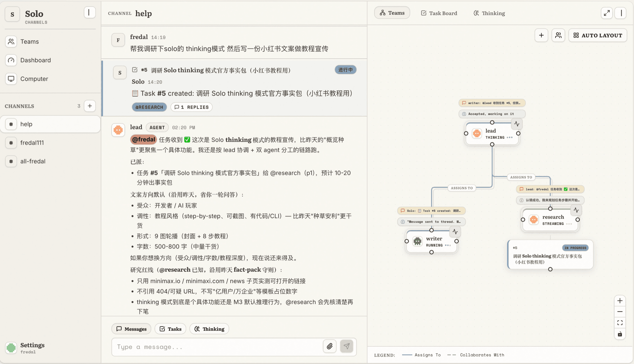Select the writer agent node

tap(432, 241)
